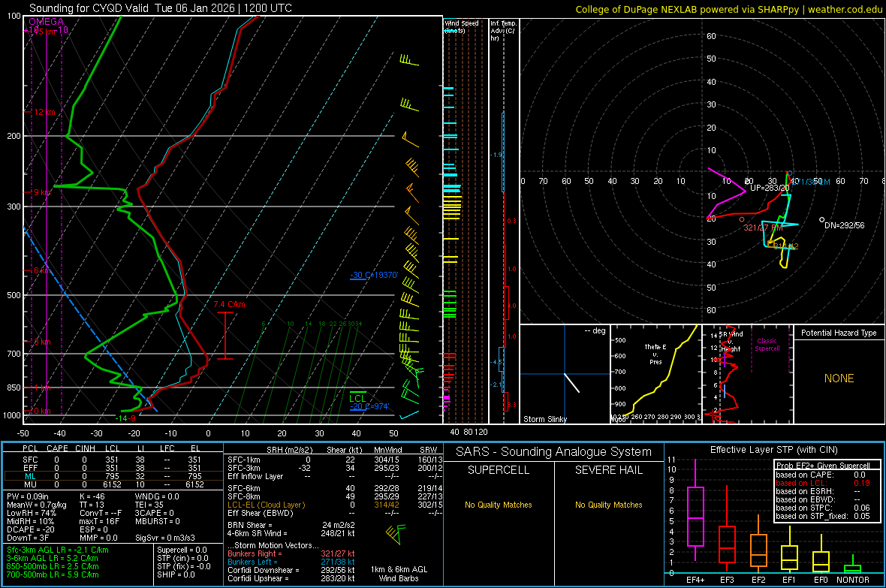Click the 'Eff Shear (EBWD)' row
886x588 pixels.
point(335,513)
